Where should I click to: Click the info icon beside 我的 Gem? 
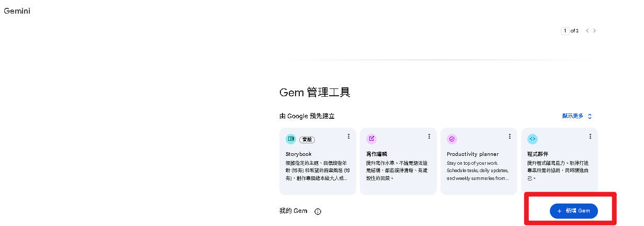318,211
